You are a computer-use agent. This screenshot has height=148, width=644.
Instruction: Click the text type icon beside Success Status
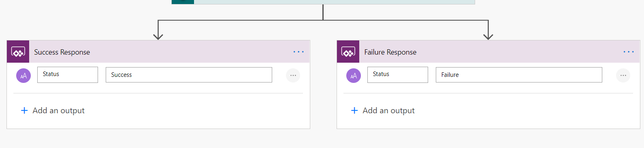pyautogui.click(x=23, y=76)
